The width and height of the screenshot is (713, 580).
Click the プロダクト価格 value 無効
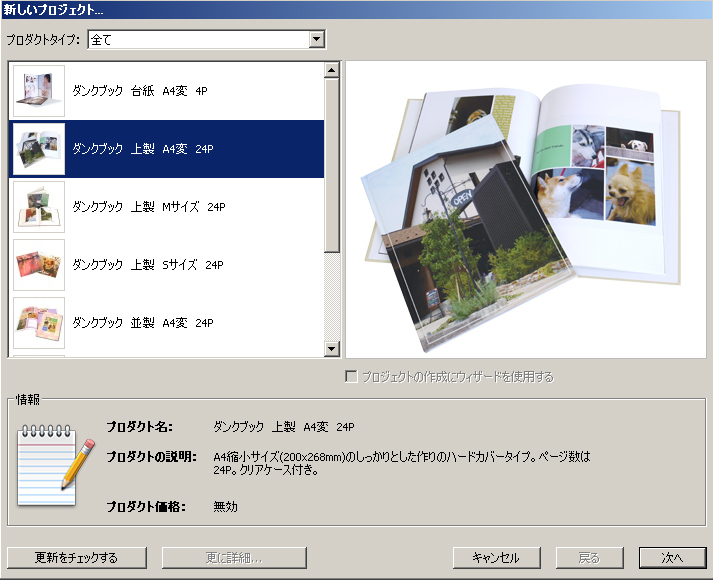pyautogui.click(x=226, y=506)
